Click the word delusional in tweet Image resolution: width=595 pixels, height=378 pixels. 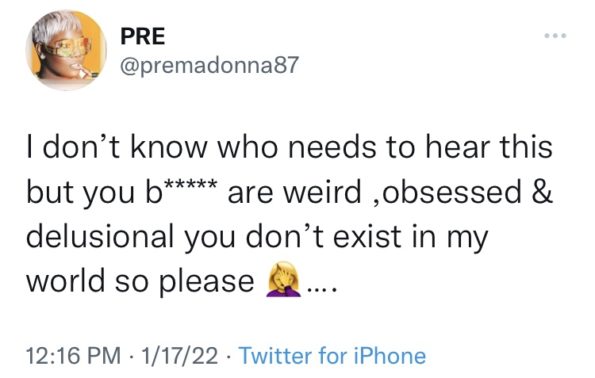(99, 236)
